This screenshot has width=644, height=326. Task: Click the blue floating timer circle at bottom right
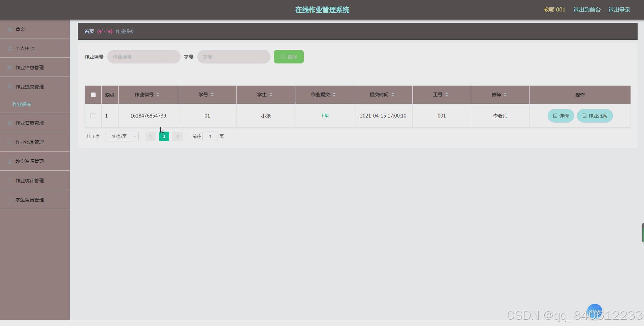594,312
